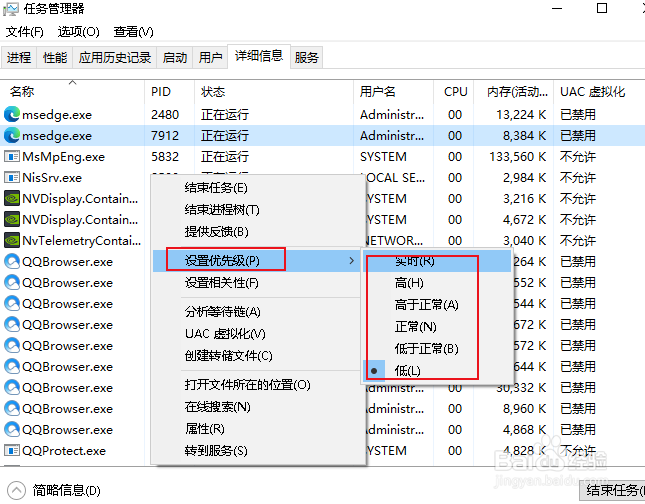
Task: Switch to the 服务 tab
Action: tap(306, 57)
